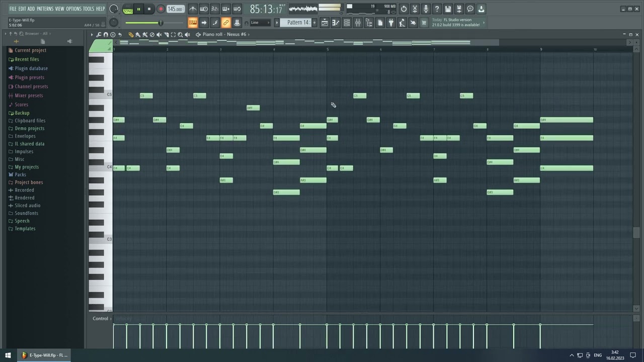Open the TOOLS menu
644x362 pixels.
tap(88, 9)
